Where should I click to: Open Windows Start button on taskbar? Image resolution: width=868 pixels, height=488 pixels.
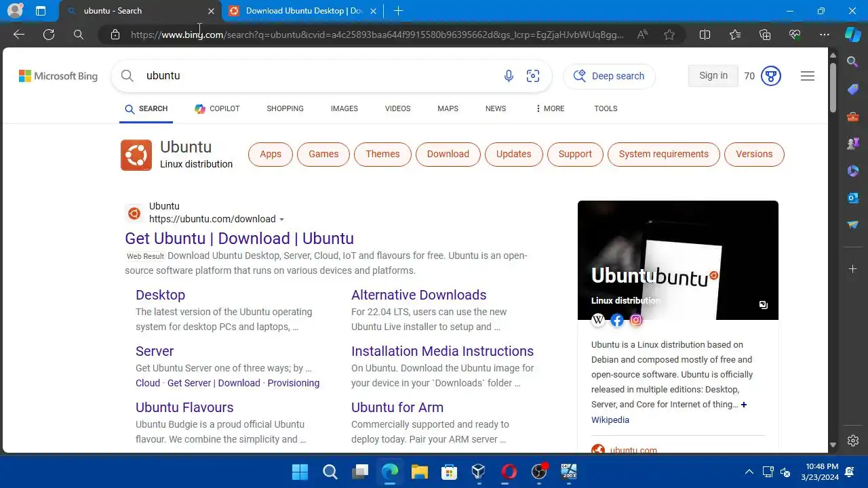[x=300, y=472]
